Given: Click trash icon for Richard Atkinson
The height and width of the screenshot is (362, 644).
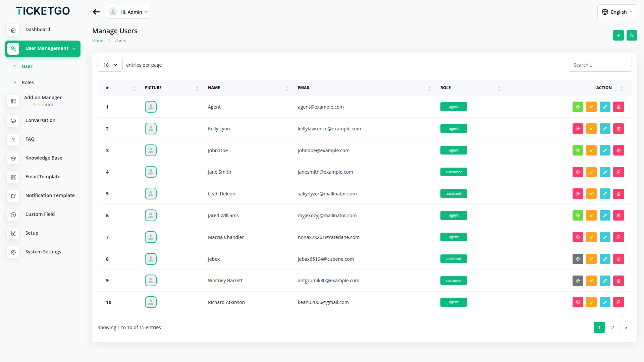Looking at the screenshot, I should coord(619,302).
